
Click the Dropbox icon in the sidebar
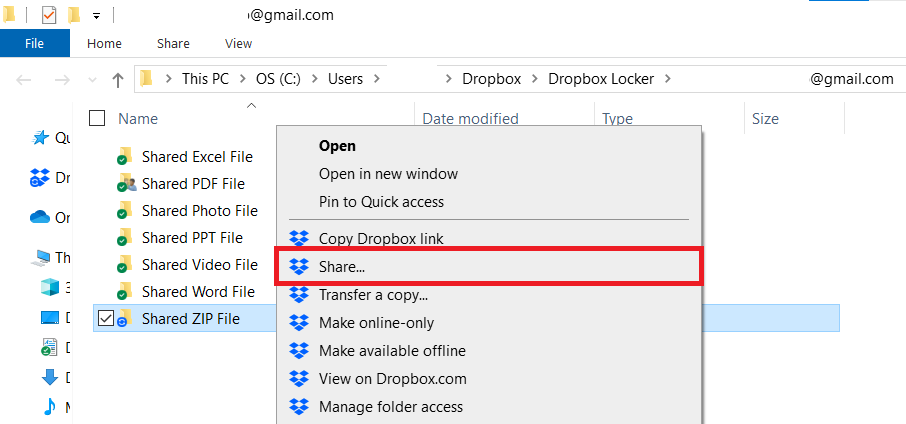click(40, 178)
